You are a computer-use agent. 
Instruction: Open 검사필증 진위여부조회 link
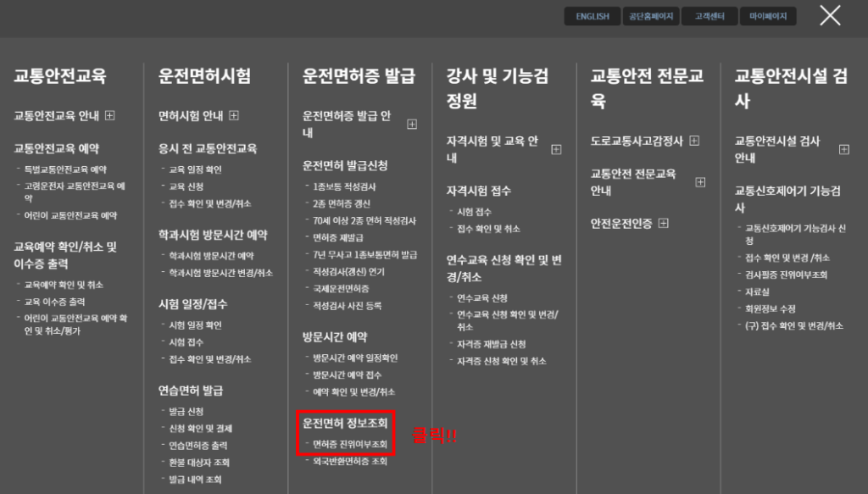pos(786,275)
